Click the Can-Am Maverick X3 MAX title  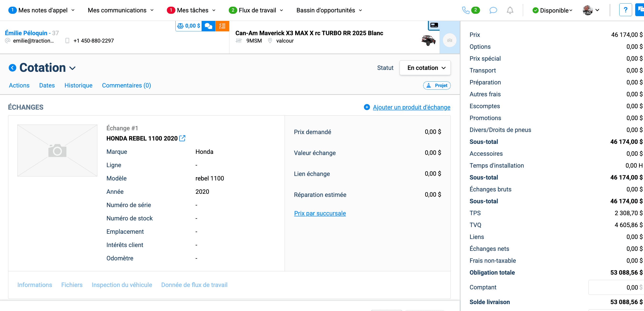coord(309,33)
